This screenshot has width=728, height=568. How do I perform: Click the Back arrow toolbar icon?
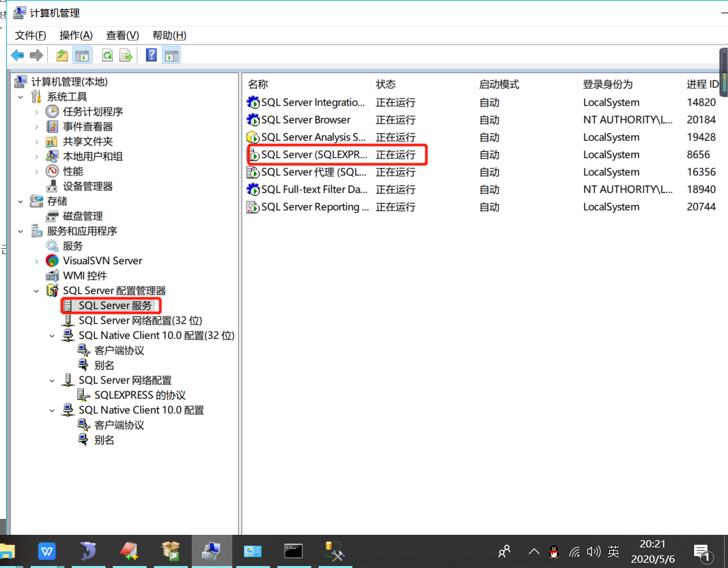pyautogui.click(x=18, y=56)
